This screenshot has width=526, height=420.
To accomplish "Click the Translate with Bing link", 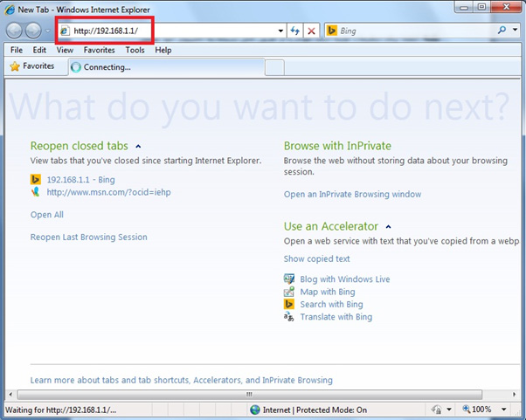I will pyautogui.click(x=336, y=317).
